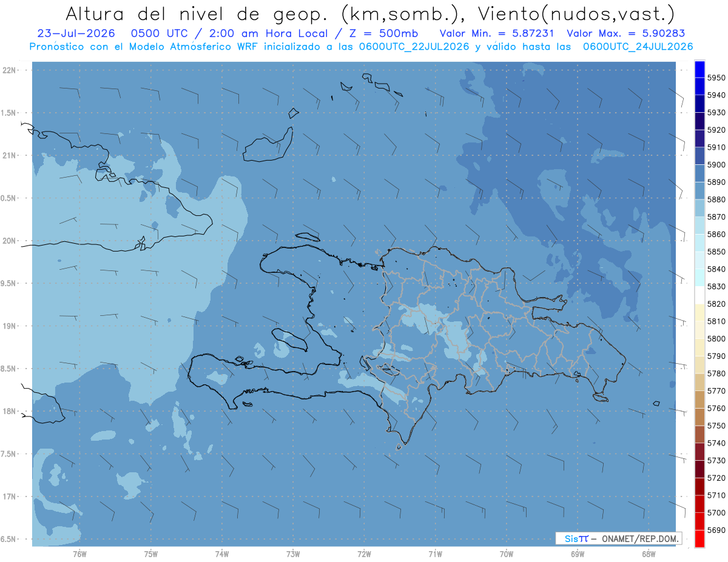Click the '5820' colorbar label
The image size is (728, 562).
pyautogui.click(x=716, y=304)
